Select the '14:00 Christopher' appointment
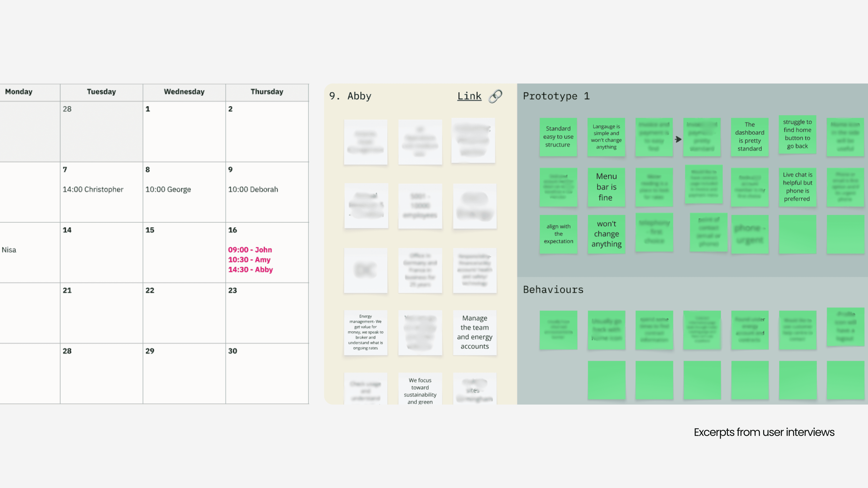This screenshot has height=488, width=868. (93, 190)
